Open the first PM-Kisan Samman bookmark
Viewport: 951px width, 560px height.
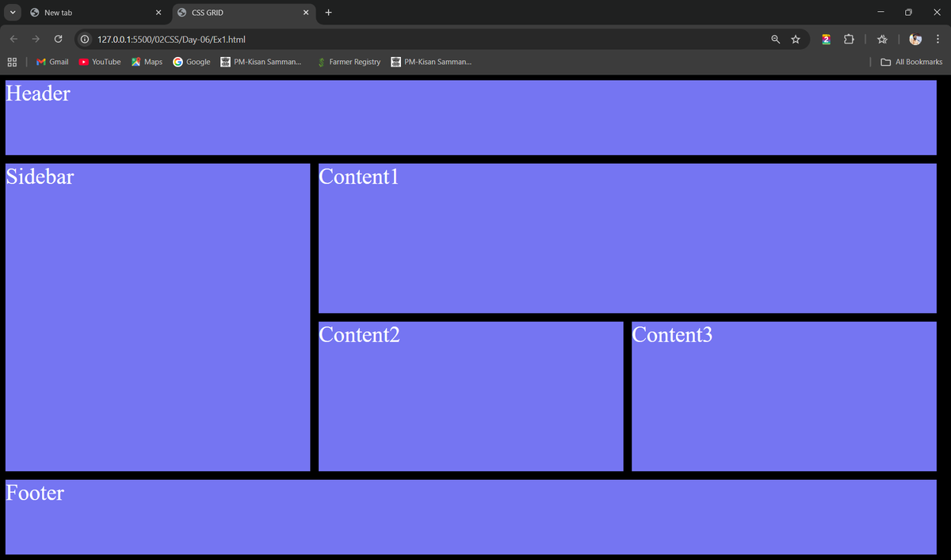point(261,62)
